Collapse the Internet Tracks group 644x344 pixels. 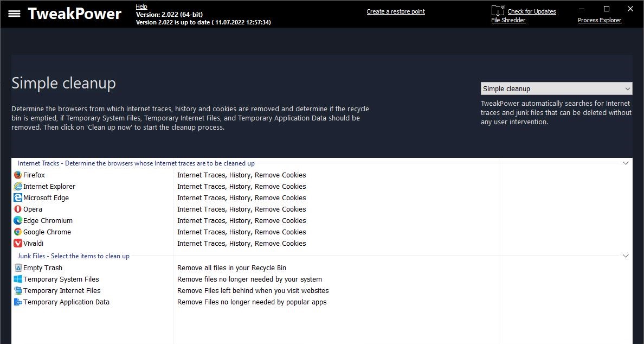point(626,163)
